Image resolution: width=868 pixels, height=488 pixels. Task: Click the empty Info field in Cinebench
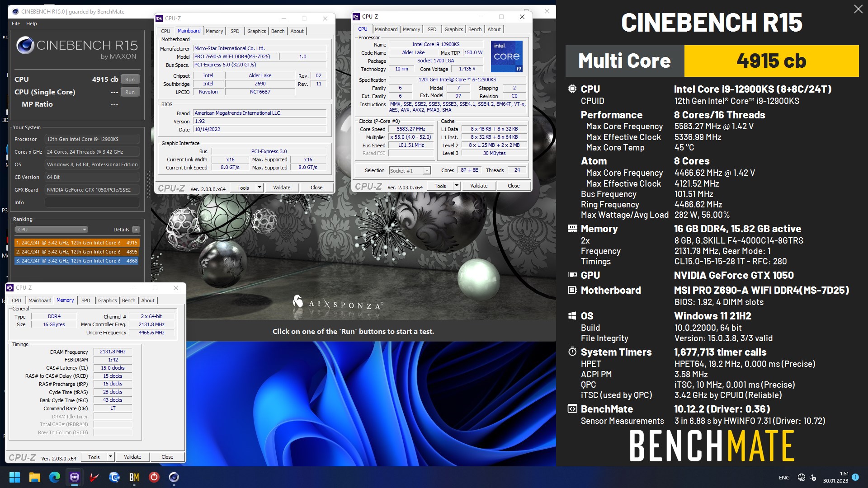pyautogui.click(x=92, y=202)
